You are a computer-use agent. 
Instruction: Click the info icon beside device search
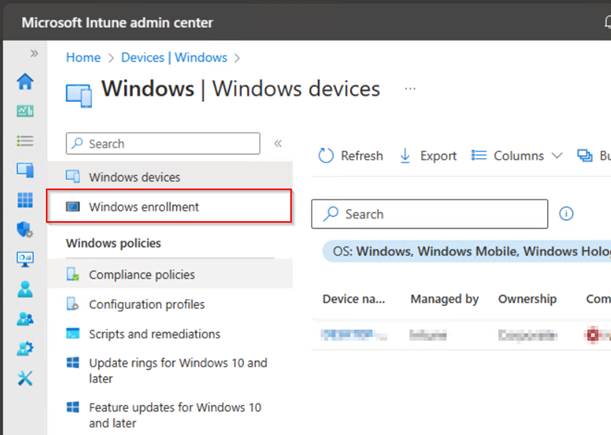tap(566, 214)
